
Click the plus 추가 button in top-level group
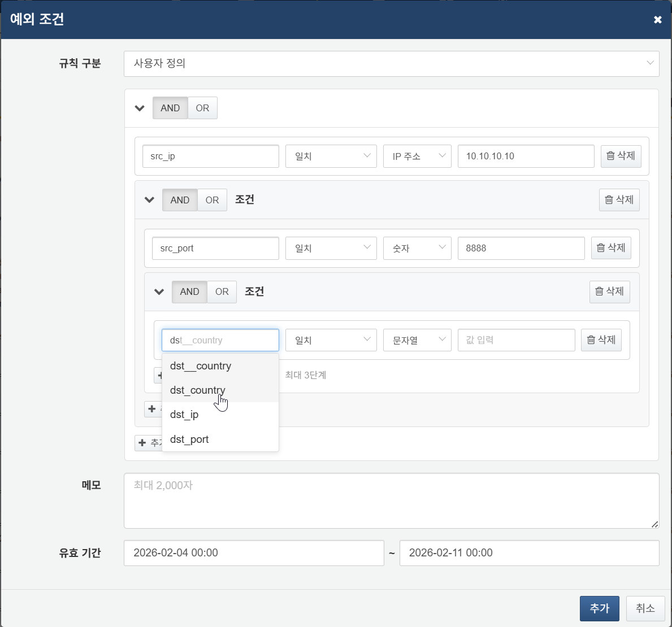[148, 443]
